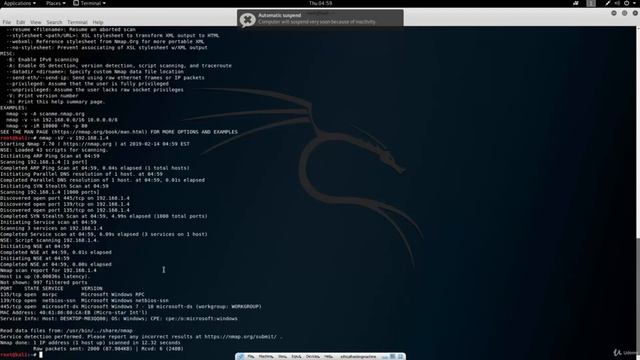Click the 'nmap -v -A scanme.nmap.org' example line
The image size is (640, 360).
45,114
